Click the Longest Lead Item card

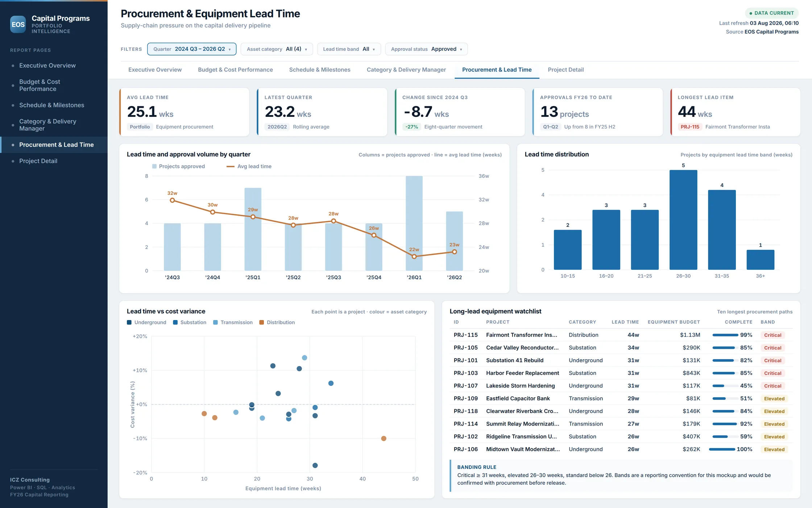point(735,112)
